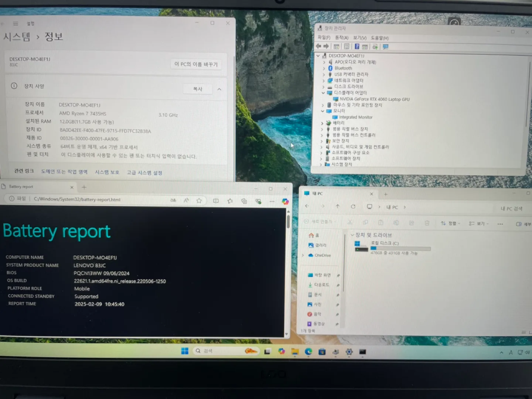Viewport: 532px width, 399px height.
Task: Expand the 네트워크 어댑터 node
Action: [x=324, y=81]
